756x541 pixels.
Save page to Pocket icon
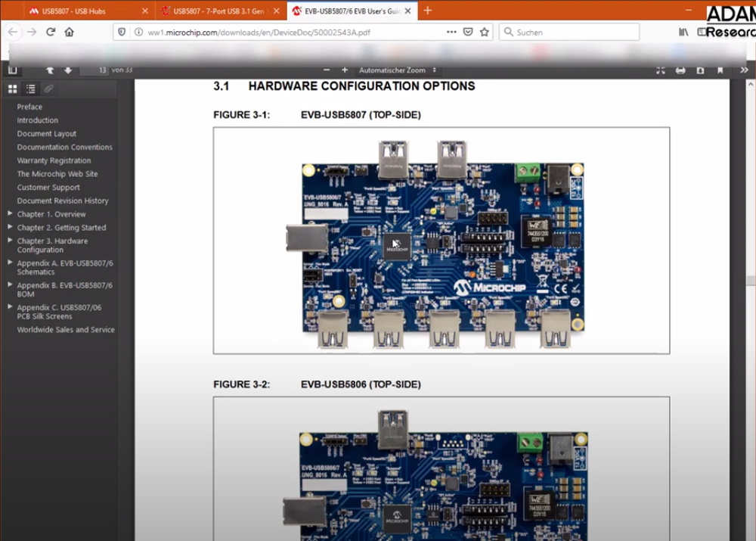(x=468, y=32)
